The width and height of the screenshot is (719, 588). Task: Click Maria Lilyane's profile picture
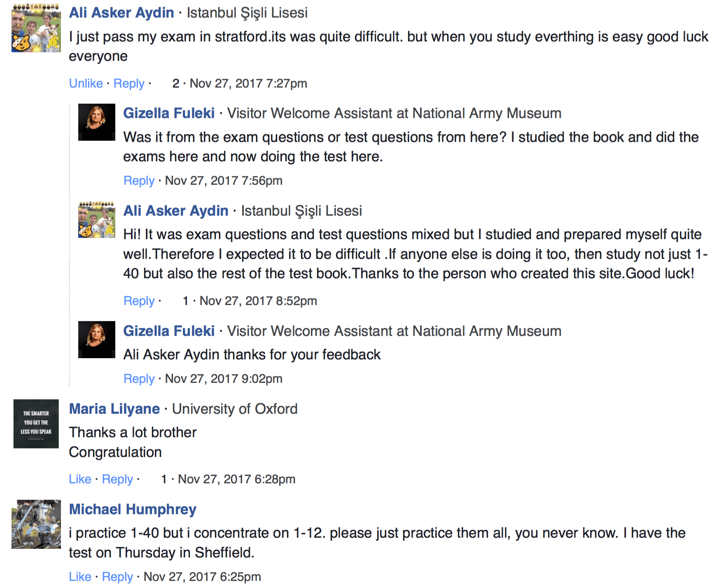[36, 424]
